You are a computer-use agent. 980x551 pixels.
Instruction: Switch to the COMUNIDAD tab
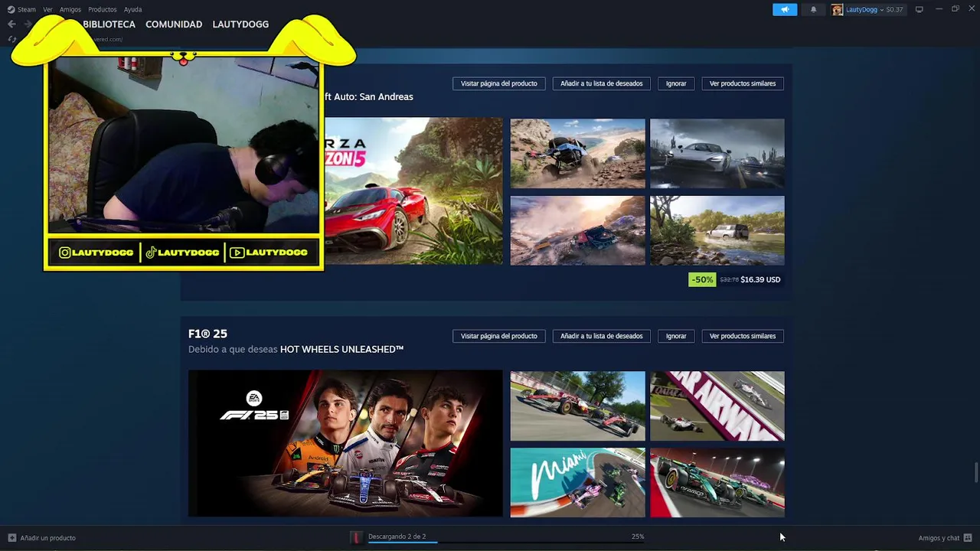point(174,24)
